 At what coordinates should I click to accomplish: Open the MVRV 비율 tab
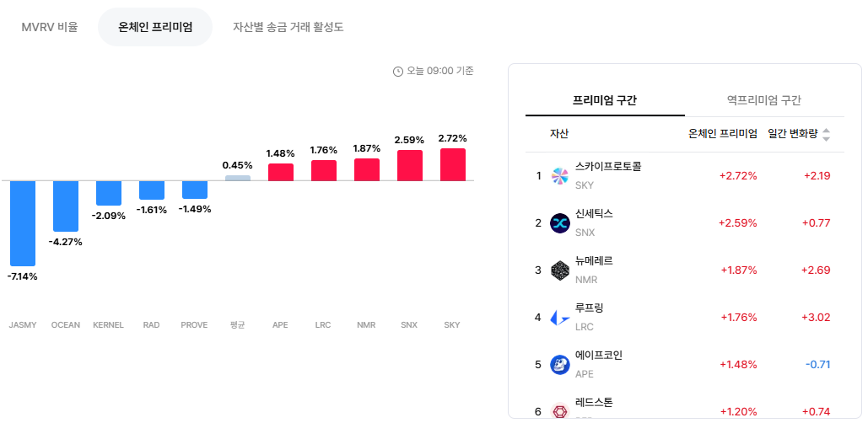click(50, 27)
